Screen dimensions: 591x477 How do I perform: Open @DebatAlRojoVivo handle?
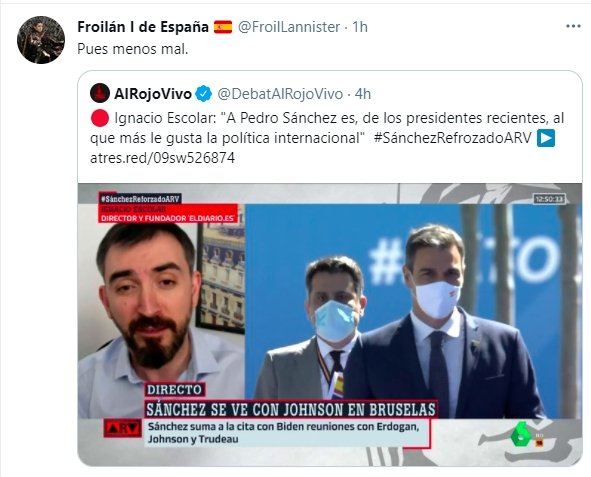click(280, 94)
